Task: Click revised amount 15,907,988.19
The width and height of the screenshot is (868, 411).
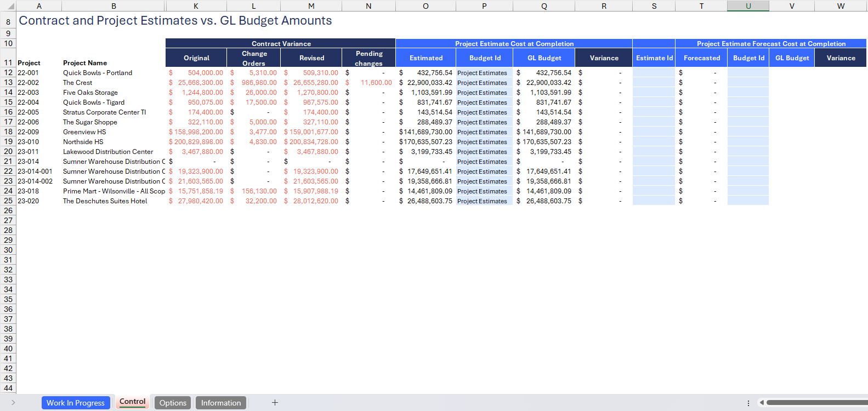Action: point(311,191)
